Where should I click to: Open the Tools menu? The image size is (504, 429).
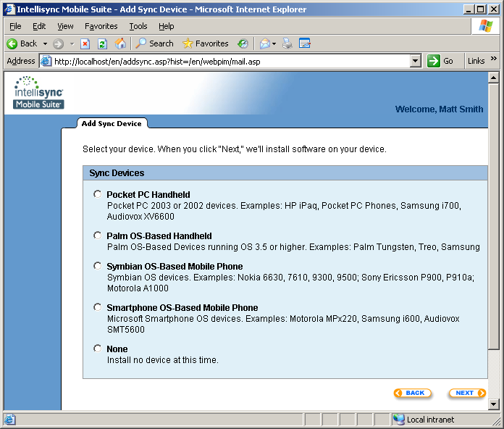138,26
